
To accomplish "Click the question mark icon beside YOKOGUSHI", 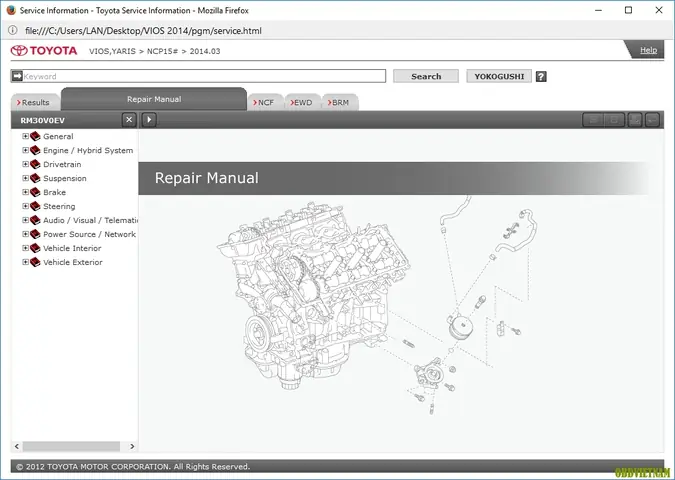I will click(541, 77).
